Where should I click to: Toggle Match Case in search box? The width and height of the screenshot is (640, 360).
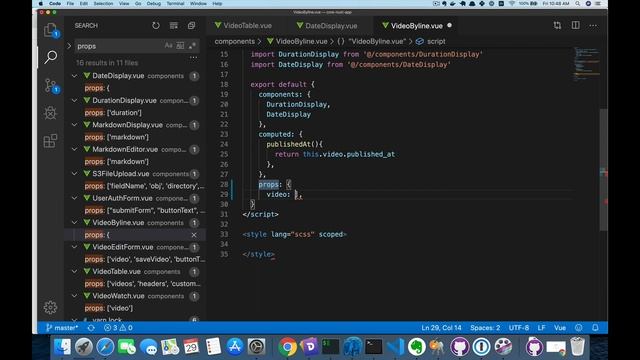(x=169, y=46)
